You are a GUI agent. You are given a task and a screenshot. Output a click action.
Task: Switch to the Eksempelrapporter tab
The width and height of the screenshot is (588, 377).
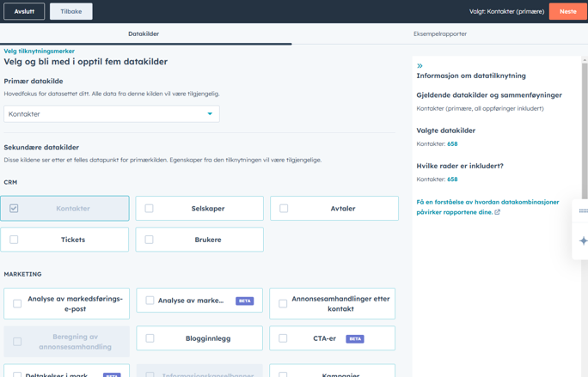[x=440, y=33]
